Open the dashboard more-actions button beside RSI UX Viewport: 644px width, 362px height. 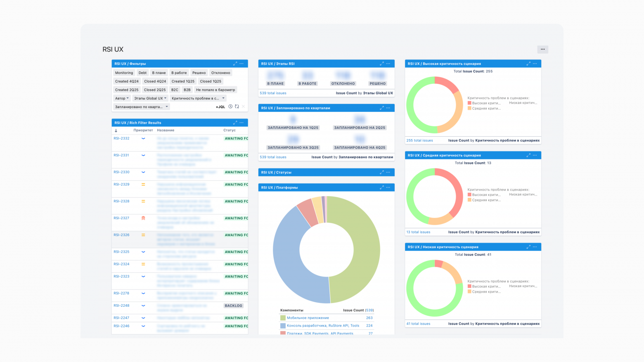click(x=542, y=49)
